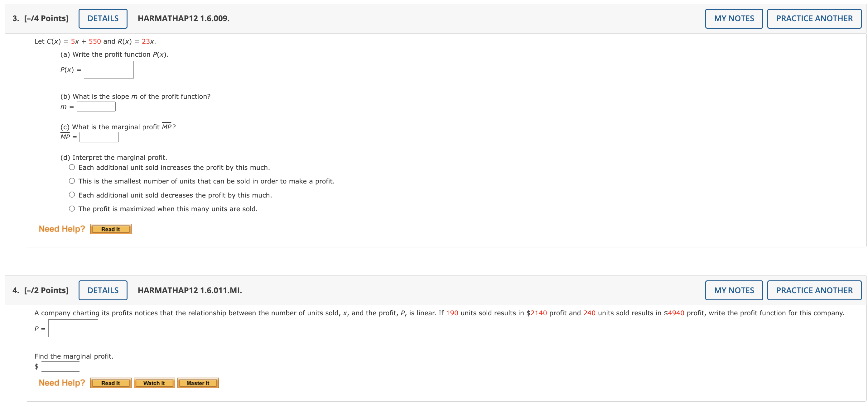Image resolution: width=868 pixels, height=410 pixels.
Task: Click Read It button in question 4
Action: point(110,383)
